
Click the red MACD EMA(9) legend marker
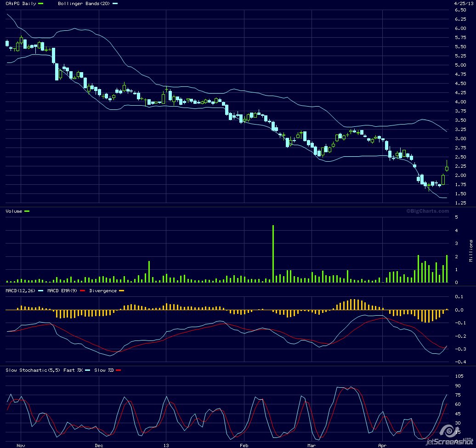coord(83,291)
